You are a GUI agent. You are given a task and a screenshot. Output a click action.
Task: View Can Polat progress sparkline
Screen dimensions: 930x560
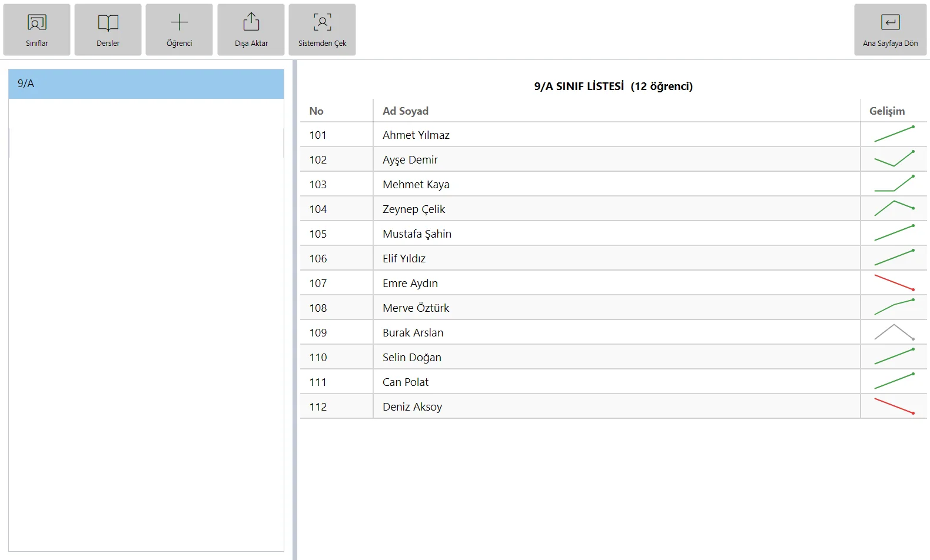894,382
